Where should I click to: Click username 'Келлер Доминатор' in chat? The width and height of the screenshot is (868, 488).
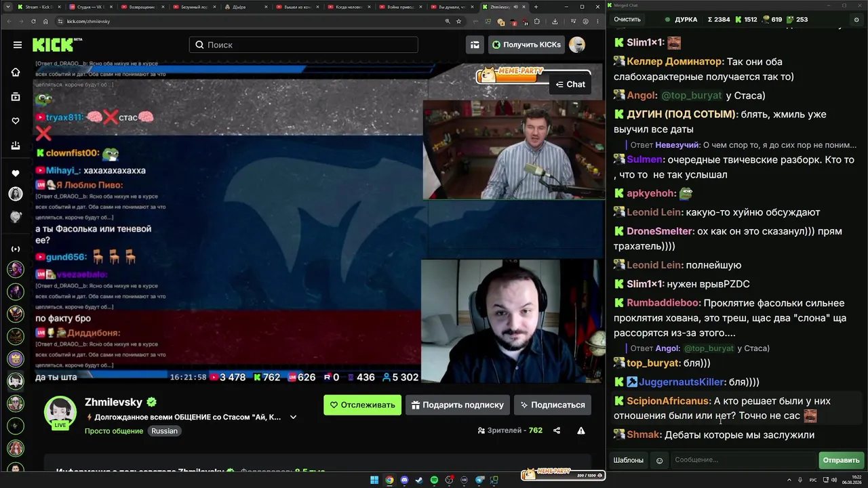tap(675, 62)
